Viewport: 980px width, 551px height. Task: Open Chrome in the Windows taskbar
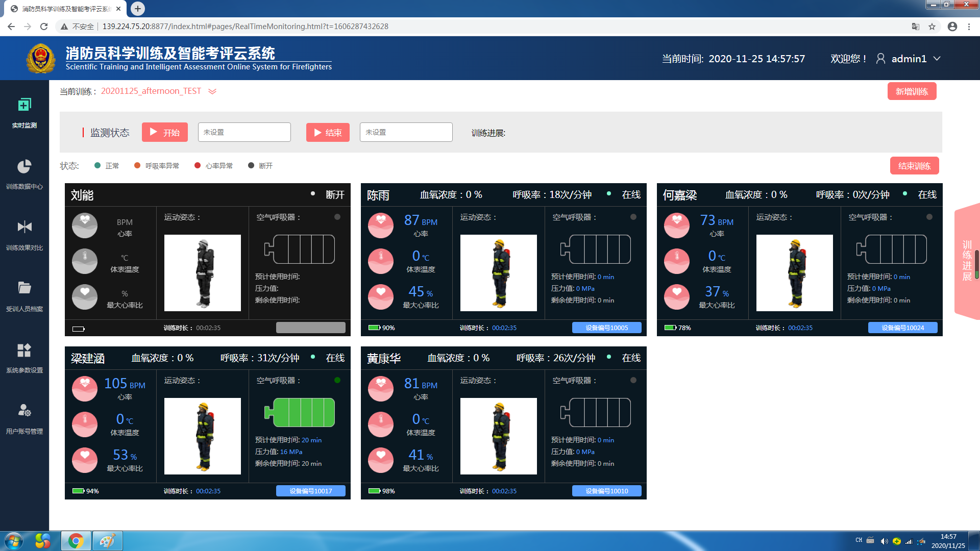(x=76, y=541)
